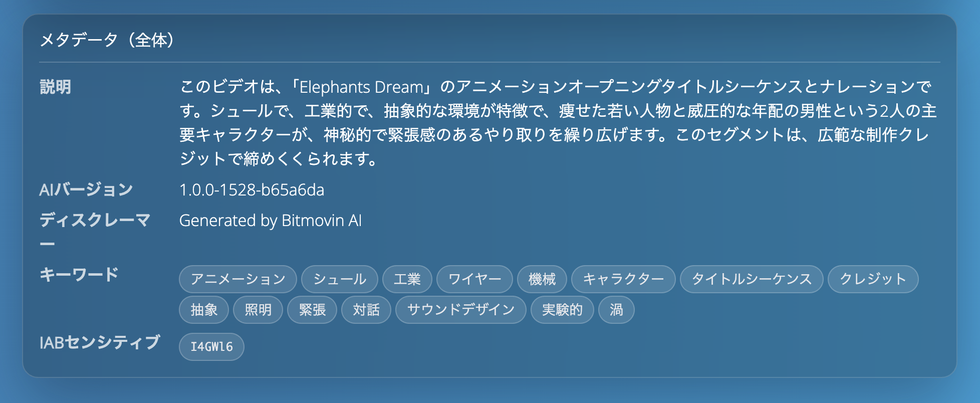Select the 照明 keyword chip
The height and width of the screenshot is (403, 980).
point(258,310)
